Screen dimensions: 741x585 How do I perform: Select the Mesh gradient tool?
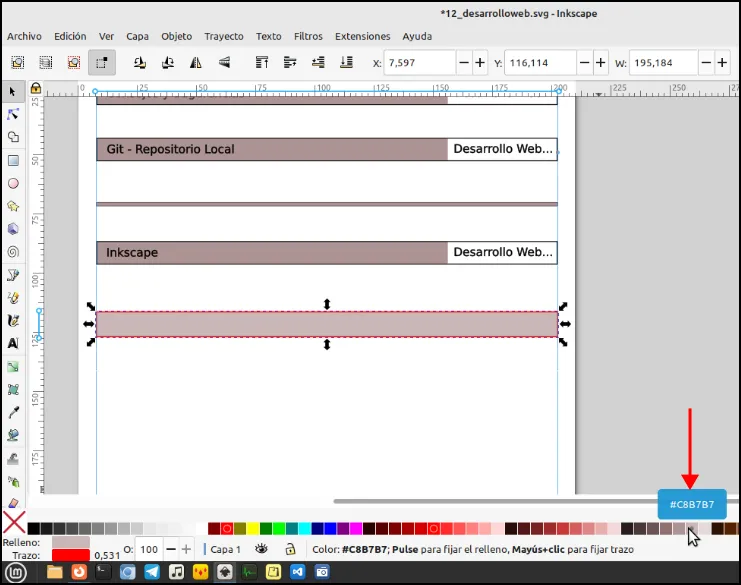(13, 389)
